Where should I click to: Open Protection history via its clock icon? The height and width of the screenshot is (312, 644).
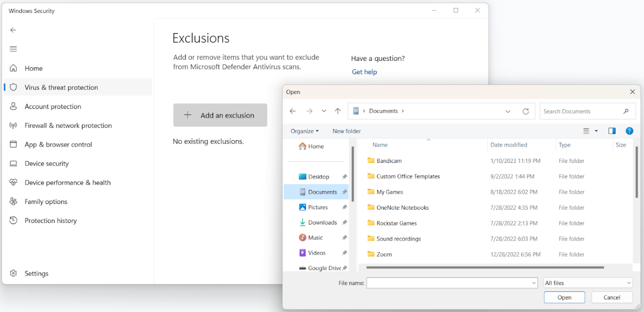point(14,220)
